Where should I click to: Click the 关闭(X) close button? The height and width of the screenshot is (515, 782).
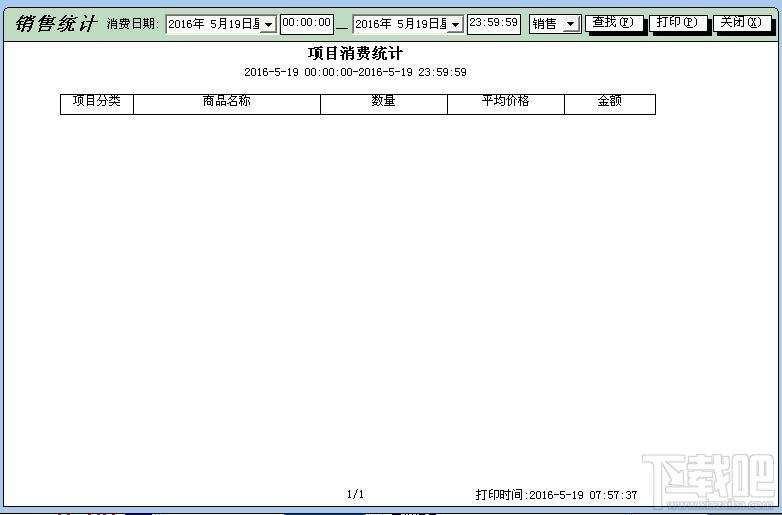741,23
